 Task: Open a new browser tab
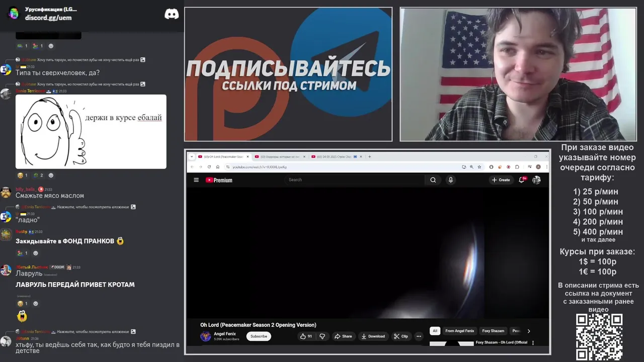pos(369,156)
